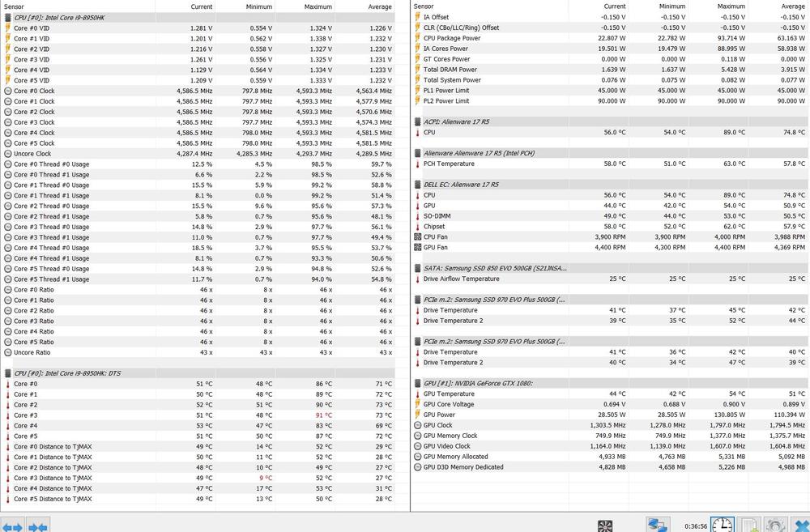Select the Uncore Clock sensor row
The width and height of the screenshot is (810, 532).
(32, 154)
